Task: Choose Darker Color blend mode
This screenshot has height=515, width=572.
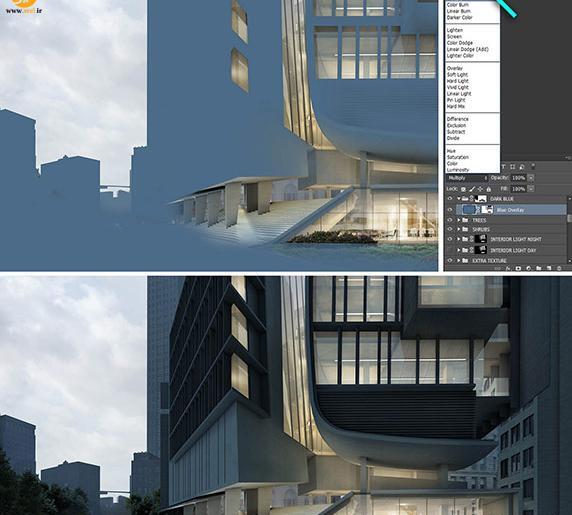Action: point(459,17)
